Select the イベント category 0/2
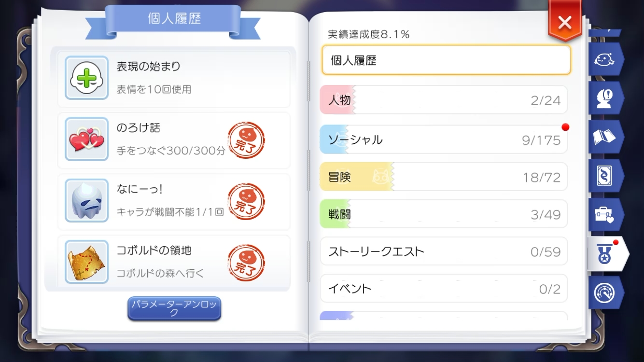 coord(443,289)
